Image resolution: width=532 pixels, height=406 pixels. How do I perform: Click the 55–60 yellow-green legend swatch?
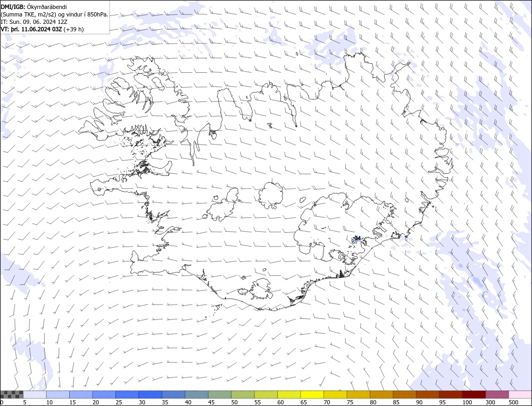coord(265,394)
